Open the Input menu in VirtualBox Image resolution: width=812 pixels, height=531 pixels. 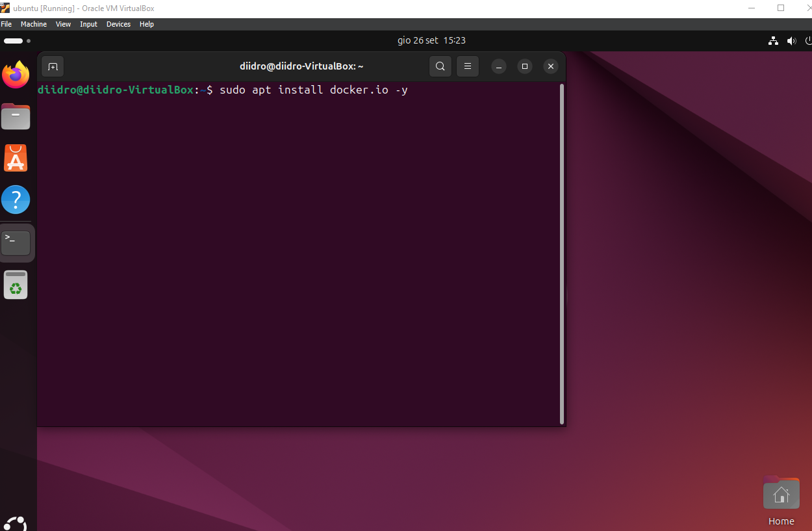(88, 24)
